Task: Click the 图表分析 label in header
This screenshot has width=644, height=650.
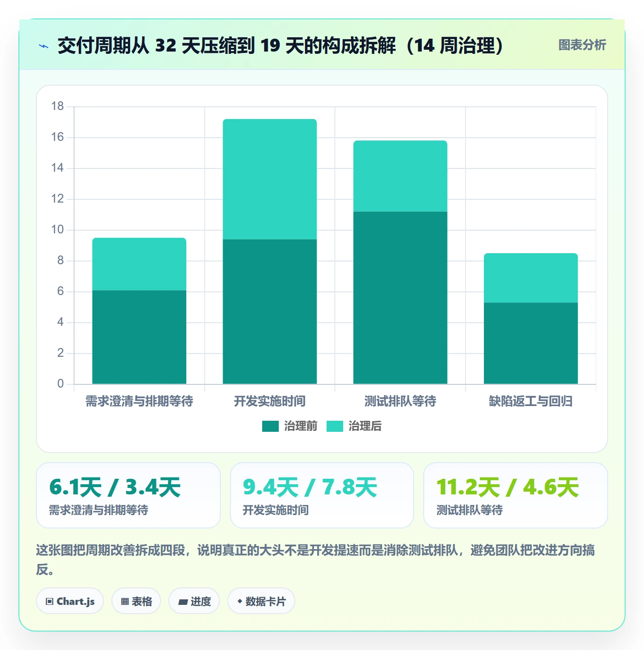Action: tap(582, 45)
